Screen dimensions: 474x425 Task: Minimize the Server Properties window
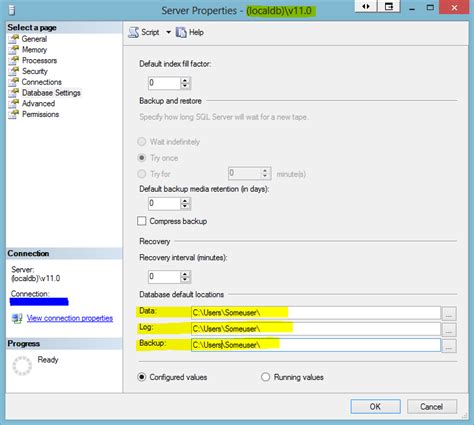[412, 8]
